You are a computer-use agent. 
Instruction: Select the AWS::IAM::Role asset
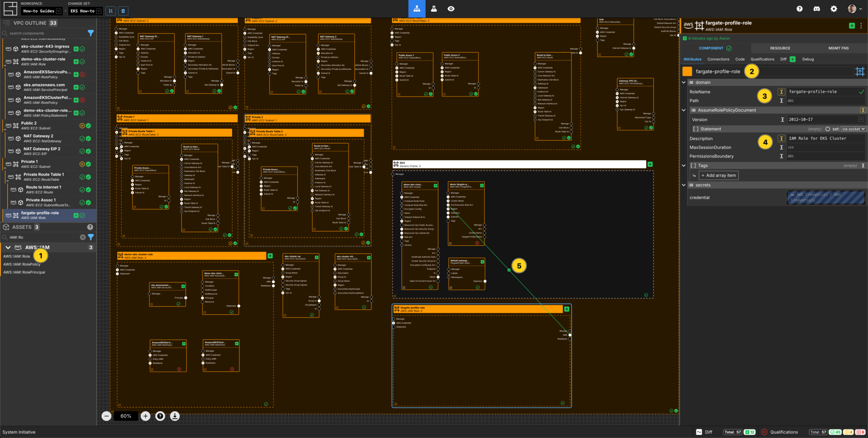pyautogui.click(x=17, y=256)
